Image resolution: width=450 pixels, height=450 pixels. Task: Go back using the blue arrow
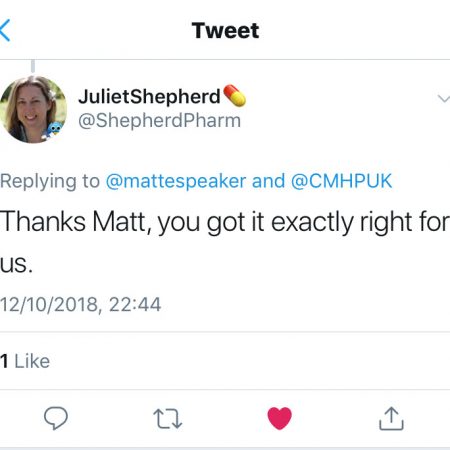5,30
